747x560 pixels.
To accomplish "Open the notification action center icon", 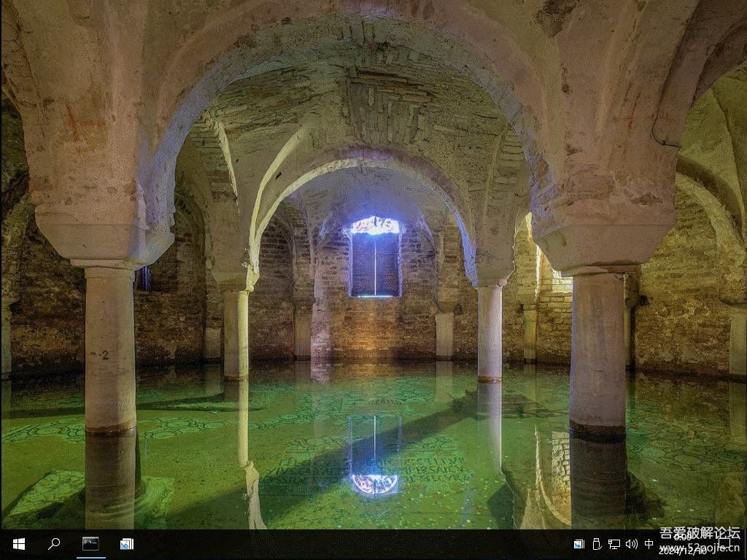I will pyautogui.click(x=724, y=544).
